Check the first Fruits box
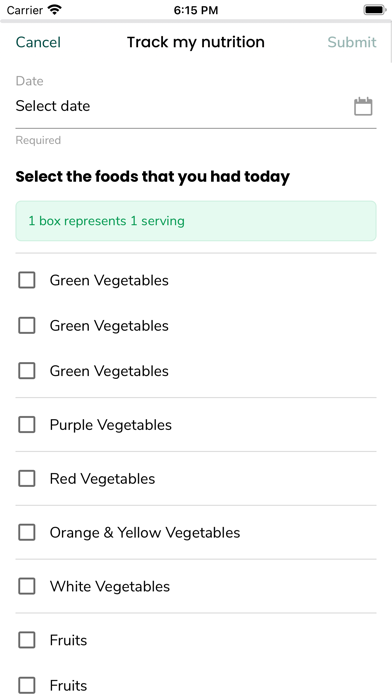 [x=27, y=640]
